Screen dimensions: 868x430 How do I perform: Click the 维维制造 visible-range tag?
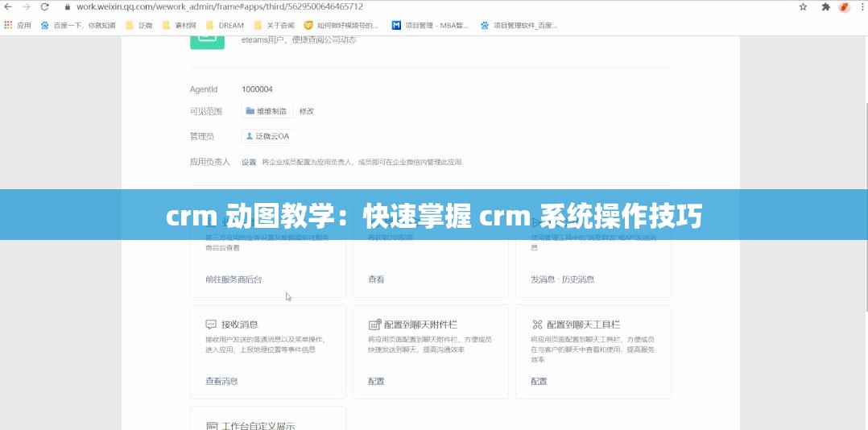pos(267,111)
